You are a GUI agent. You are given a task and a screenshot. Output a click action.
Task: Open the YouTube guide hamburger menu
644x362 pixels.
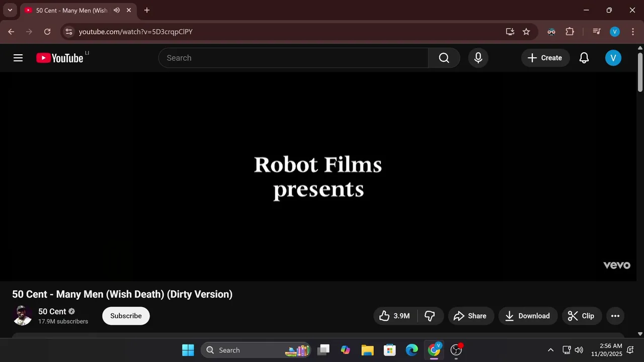pyautogui.click(x=18, y=58)
